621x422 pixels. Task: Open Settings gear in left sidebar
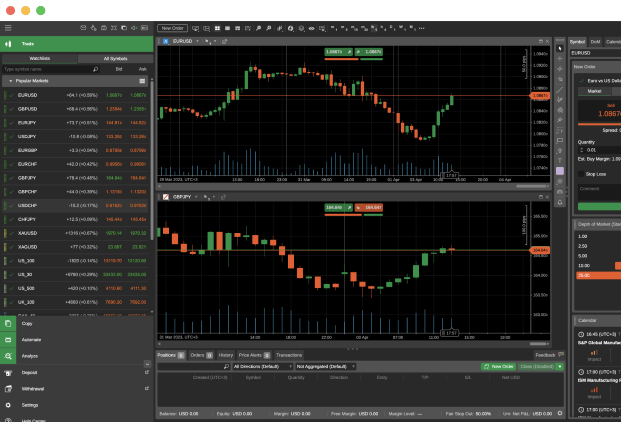[x=9, y=405]
